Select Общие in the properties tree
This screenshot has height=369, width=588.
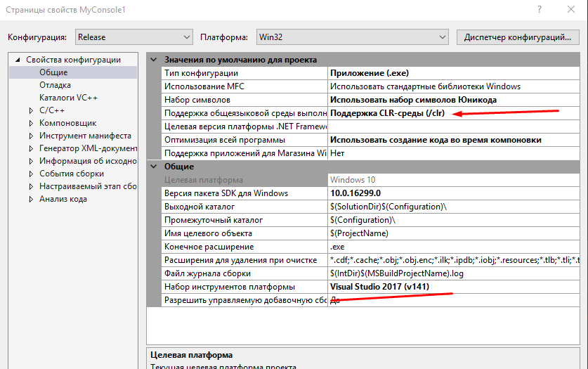[53, 72]
